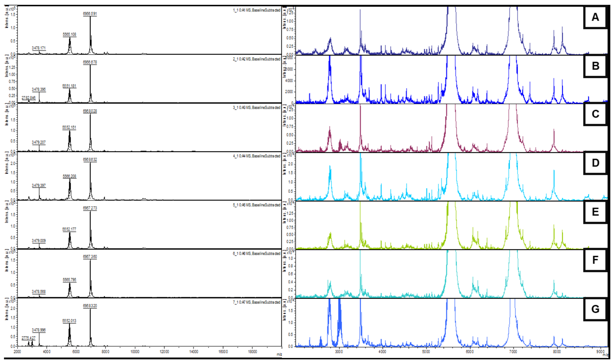This screenshot has height=364, width=615.
Task: Click panel label A box
Action: 595,17
